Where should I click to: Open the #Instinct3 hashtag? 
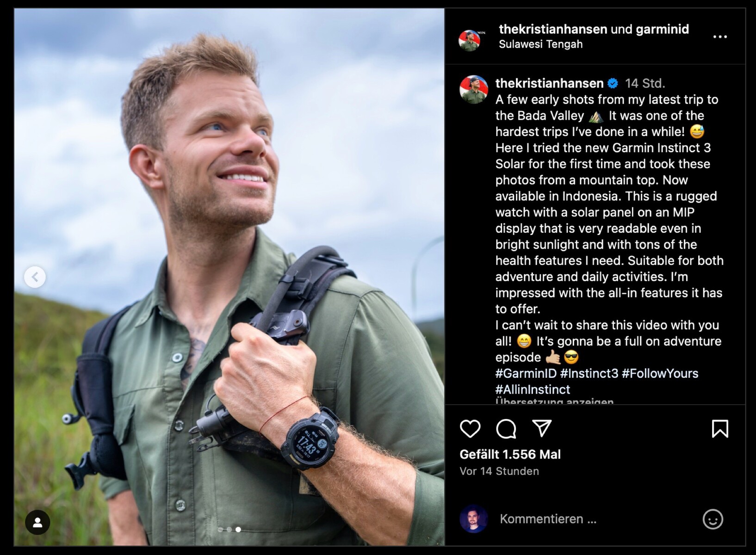(589, 373)
